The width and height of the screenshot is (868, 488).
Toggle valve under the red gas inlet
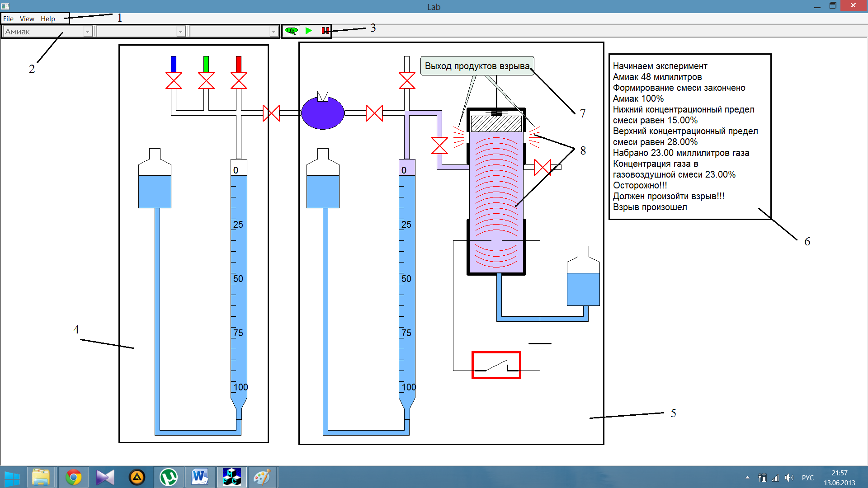click(x=239, y=81)
